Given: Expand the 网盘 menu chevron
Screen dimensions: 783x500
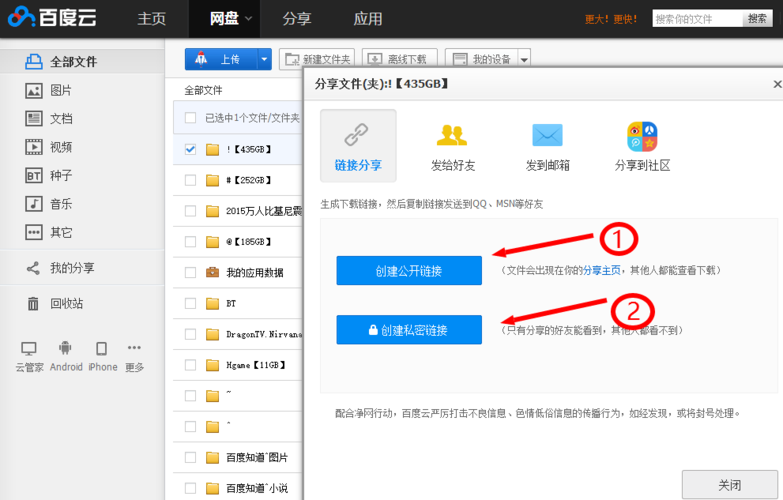Looking at the screenshot, I should tap(248, 18).
